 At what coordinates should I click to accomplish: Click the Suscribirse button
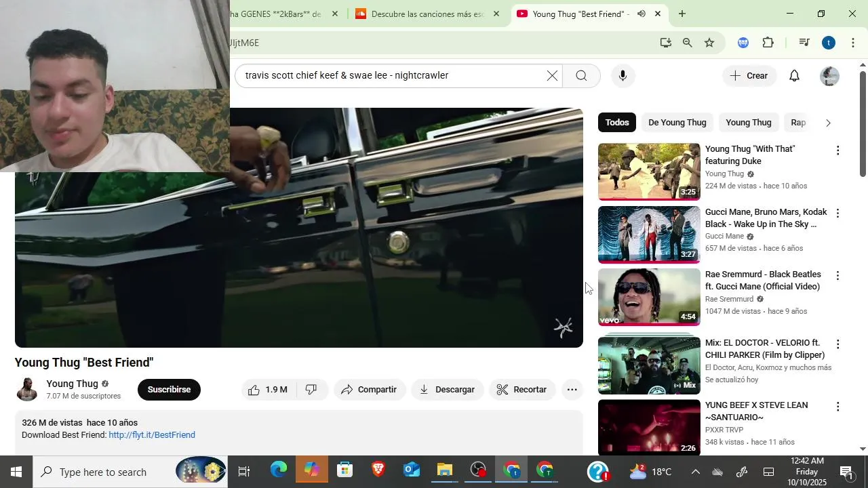point(169,390)
